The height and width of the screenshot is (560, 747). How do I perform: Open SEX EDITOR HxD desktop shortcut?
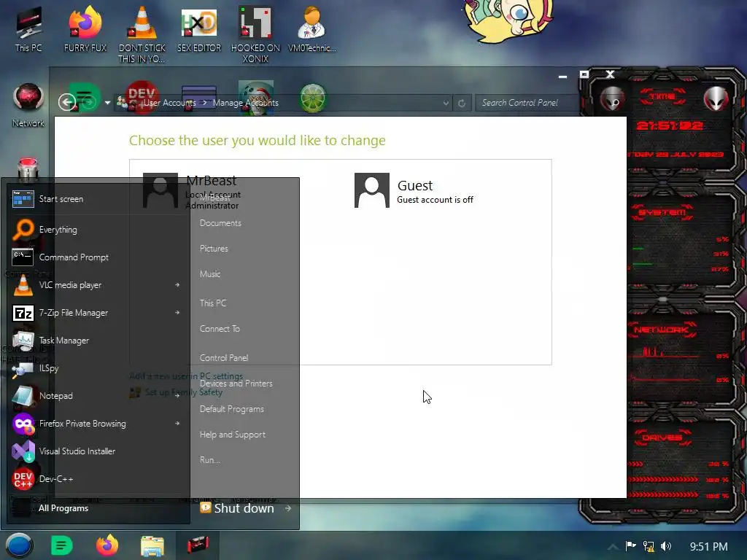(199, 29)
